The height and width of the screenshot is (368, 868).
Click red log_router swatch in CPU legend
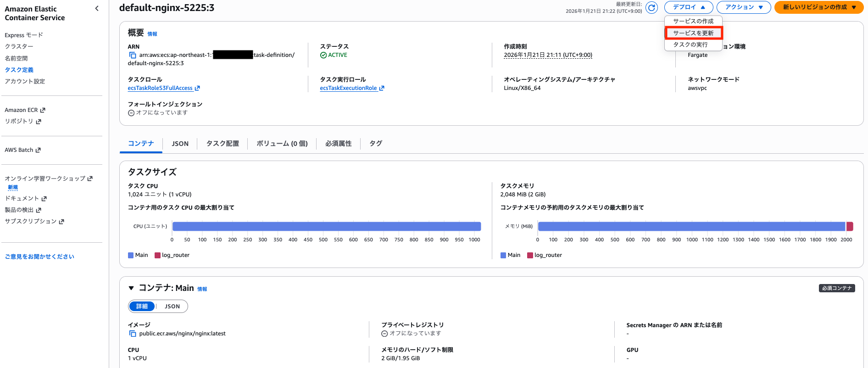158,256
